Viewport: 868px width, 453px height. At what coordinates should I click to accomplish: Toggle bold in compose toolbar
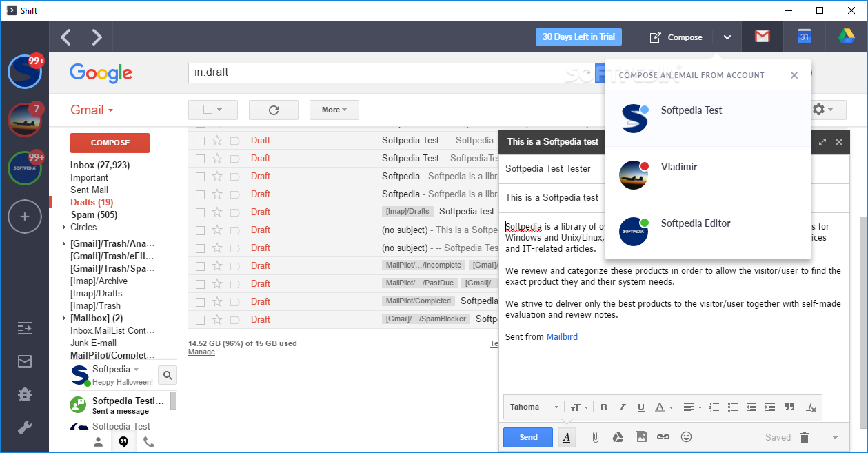click(x=604, y=407)
